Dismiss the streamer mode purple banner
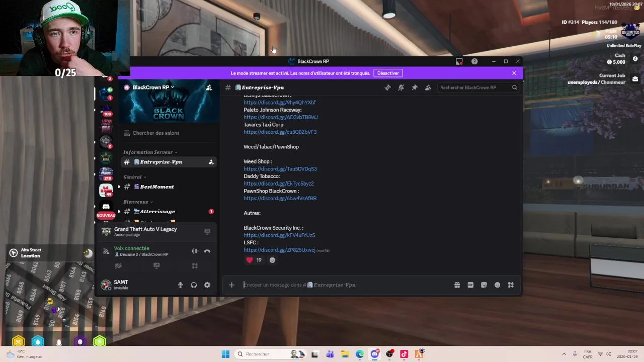Screen dimensions: 644x362 coord(514,73)
